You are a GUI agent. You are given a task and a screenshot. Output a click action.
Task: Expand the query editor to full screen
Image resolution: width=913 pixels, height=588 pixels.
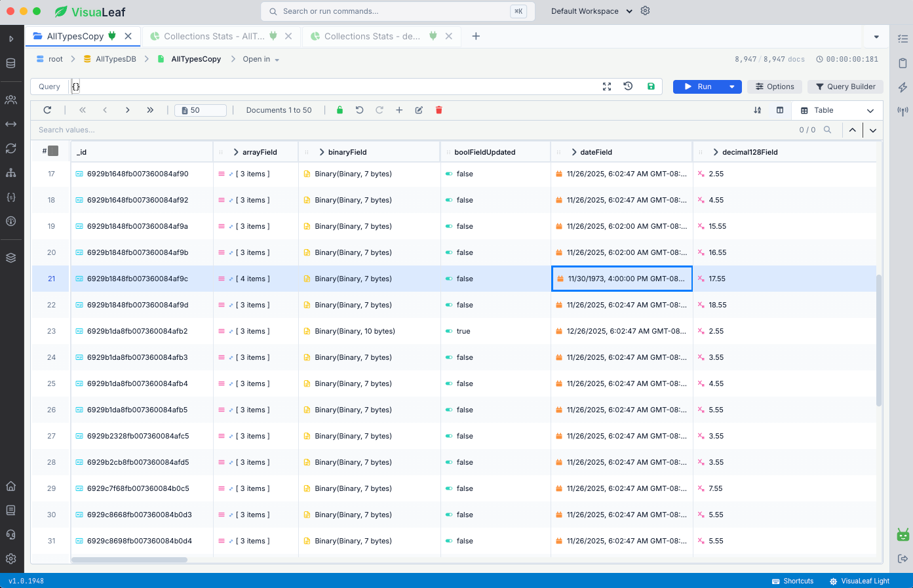[607, 87]
